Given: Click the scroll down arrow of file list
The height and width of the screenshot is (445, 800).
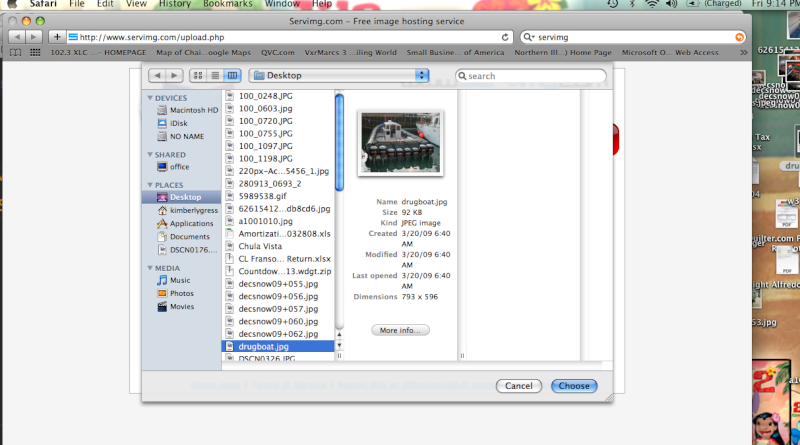Looking at the screenshot, I should (339, 345).
